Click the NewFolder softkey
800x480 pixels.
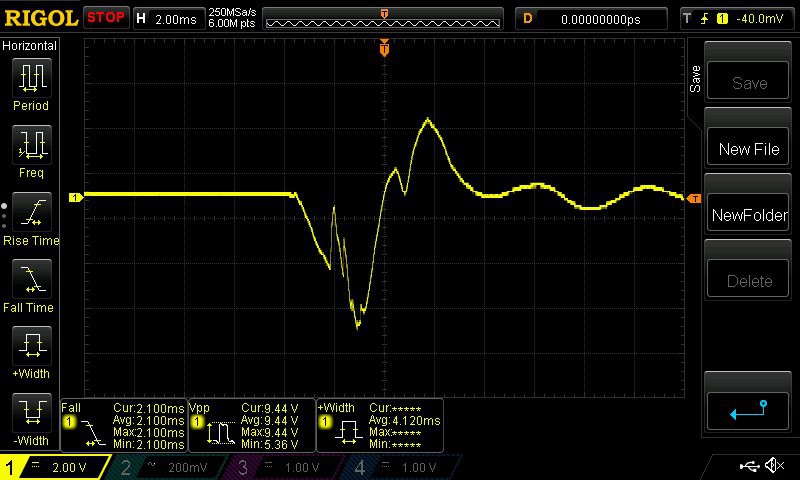[748, 213]
